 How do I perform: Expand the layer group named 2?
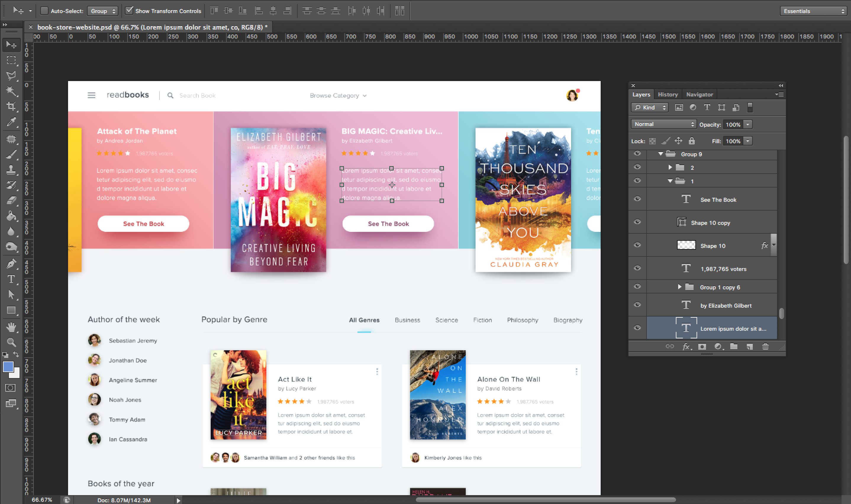[670, 167]
